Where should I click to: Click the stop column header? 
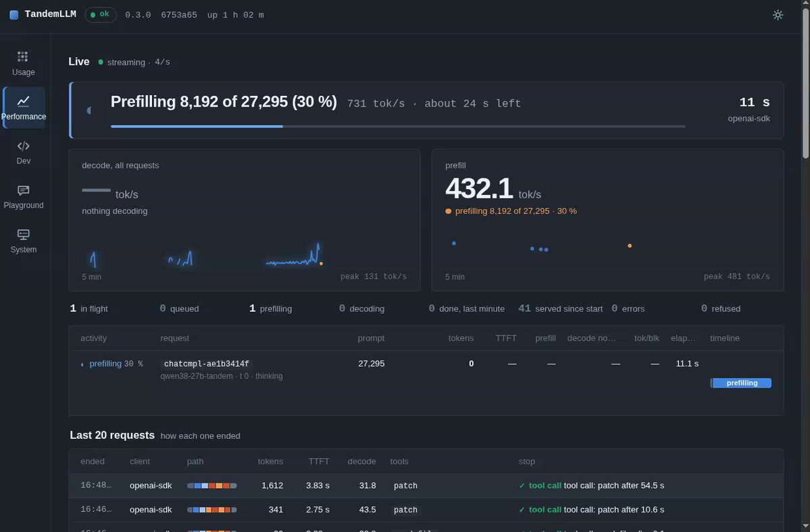pyautogui.click(x=527, y=461)
